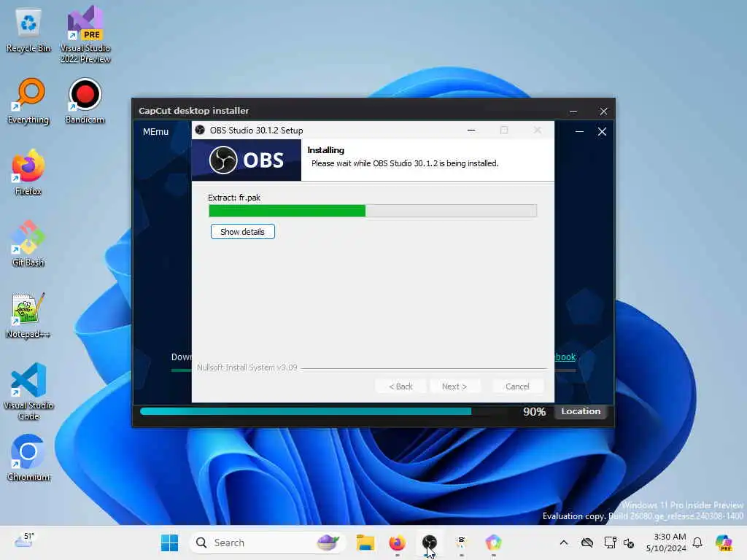Click the partially hidden 'book' link in MEmu
Screen dimensions: 747x560
565,357
